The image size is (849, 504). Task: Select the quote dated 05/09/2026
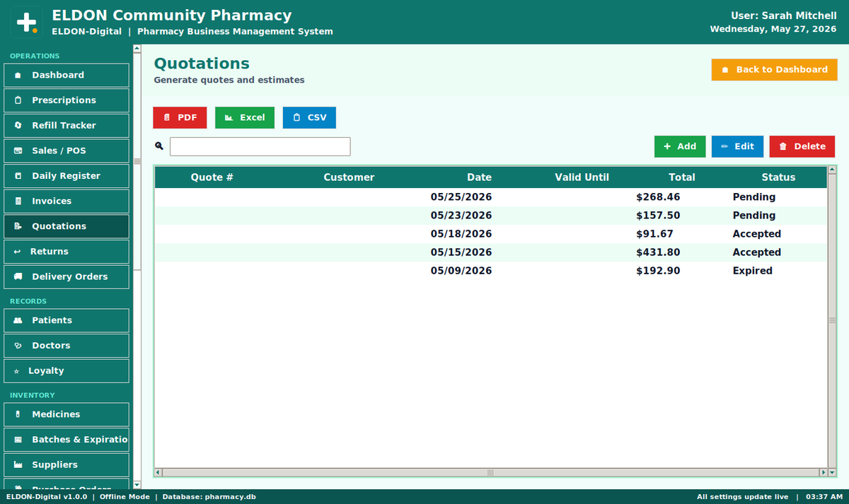pyautogui.click(x=490, y=271)
